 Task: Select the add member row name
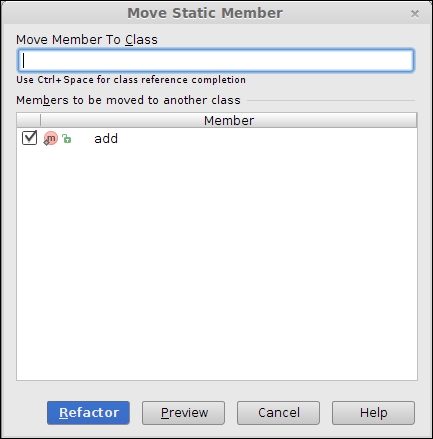coord(106,138)
